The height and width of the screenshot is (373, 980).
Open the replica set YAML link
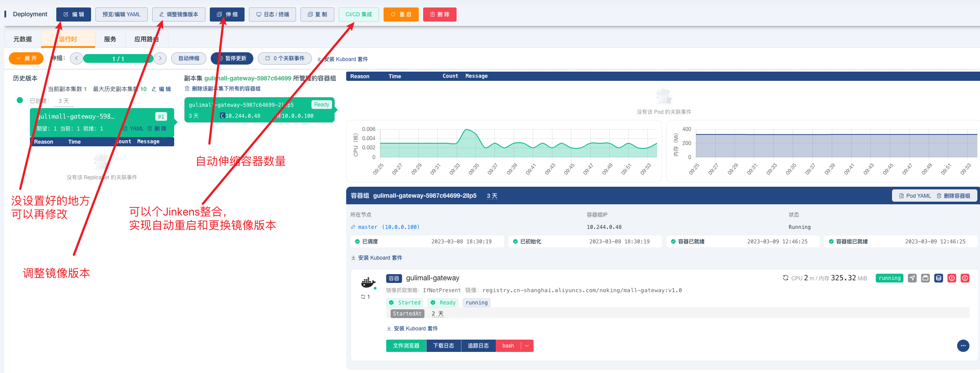tap(133, 129)
